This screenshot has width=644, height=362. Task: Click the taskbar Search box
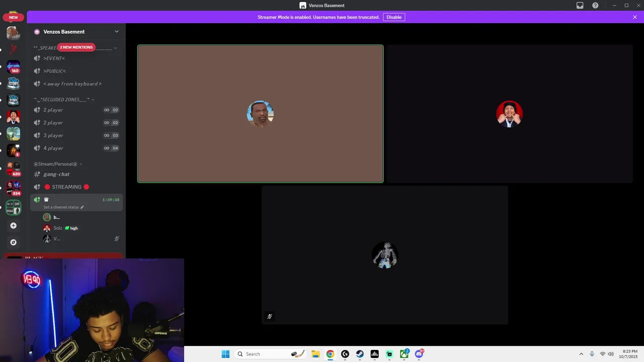271,354
